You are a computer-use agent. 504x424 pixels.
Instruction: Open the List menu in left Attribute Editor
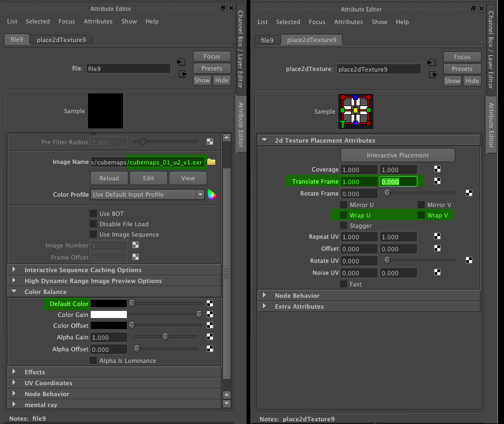12,21
